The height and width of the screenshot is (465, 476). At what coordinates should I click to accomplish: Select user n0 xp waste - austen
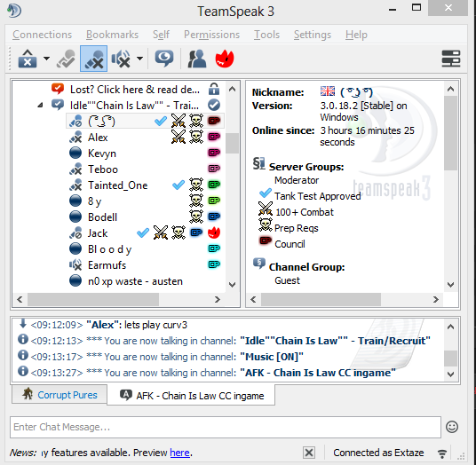point(135,281)
